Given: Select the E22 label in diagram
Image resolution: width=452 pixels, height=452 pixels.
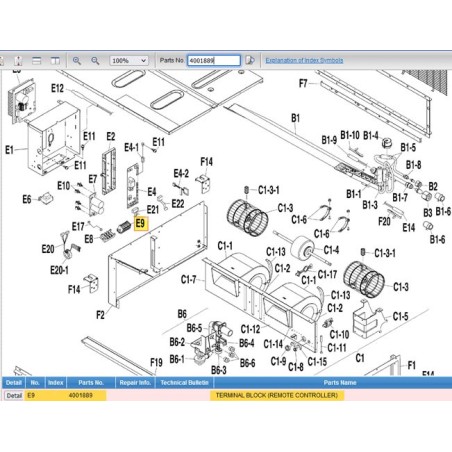Looking at the screenshot, I should click(178, 203).
